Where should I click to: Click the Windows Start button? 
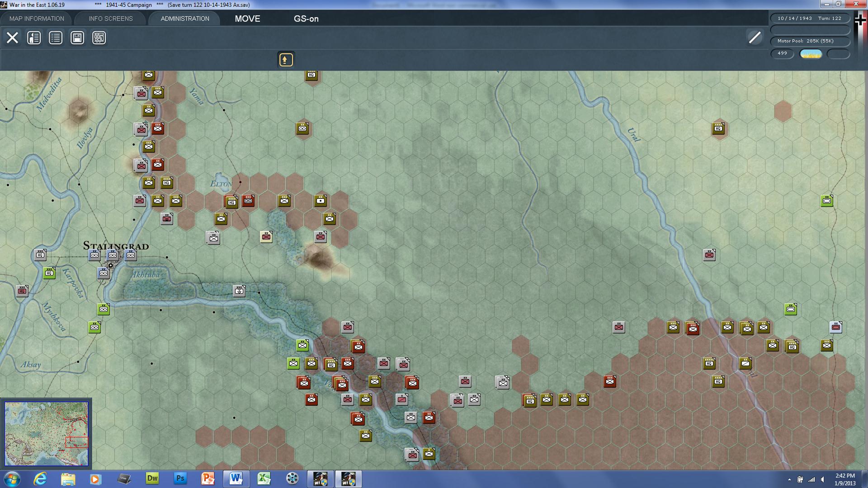point(12,479)
